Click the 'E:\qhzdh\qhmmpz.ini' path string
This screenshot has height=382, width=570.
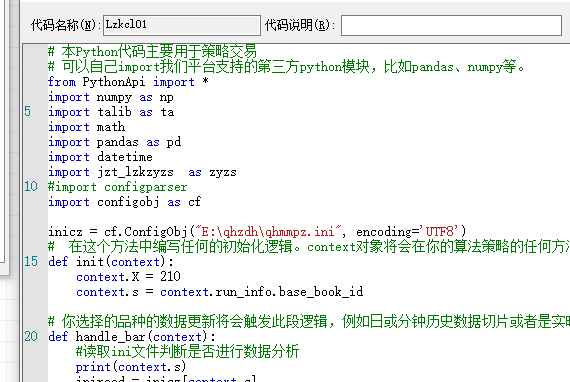[268, 232]
